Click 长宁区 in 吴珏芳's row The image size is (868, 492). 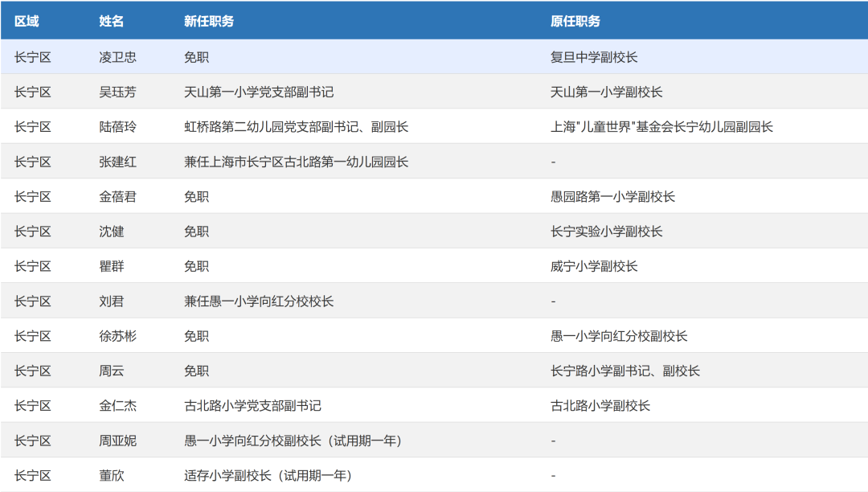(x=33, y=92)
